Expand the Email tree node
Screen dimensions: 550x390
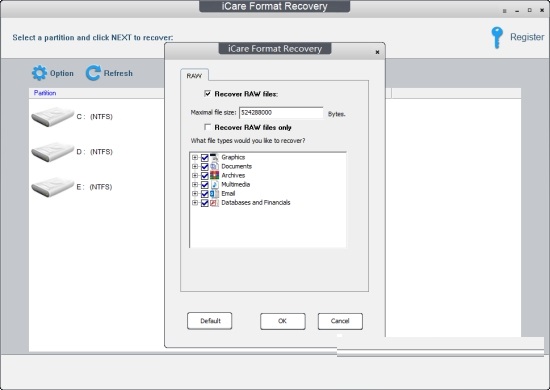coord(195,194)
